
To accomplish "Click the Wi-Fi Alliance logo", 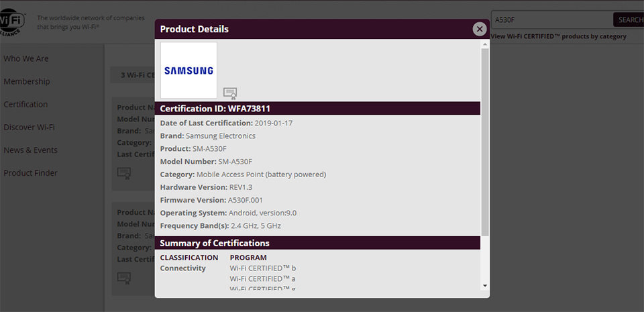I will (x=12, y=23).
